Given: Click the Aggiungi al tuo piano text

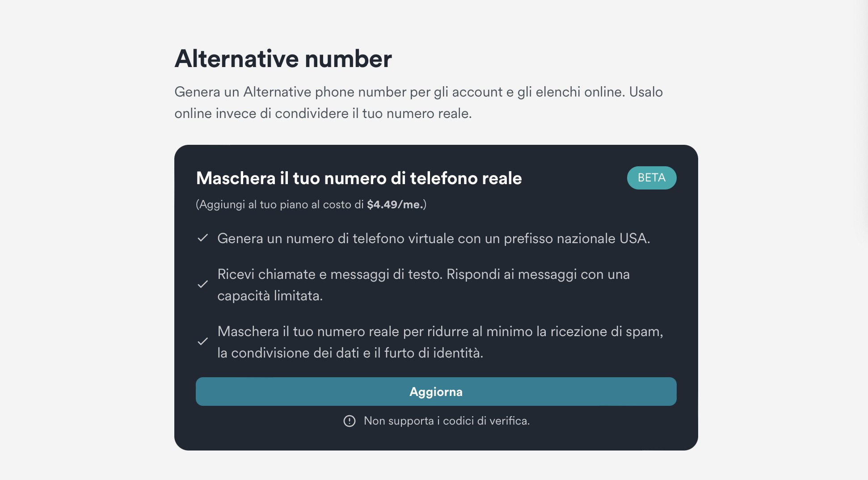Looking at the screenshot, I should 280,205.
